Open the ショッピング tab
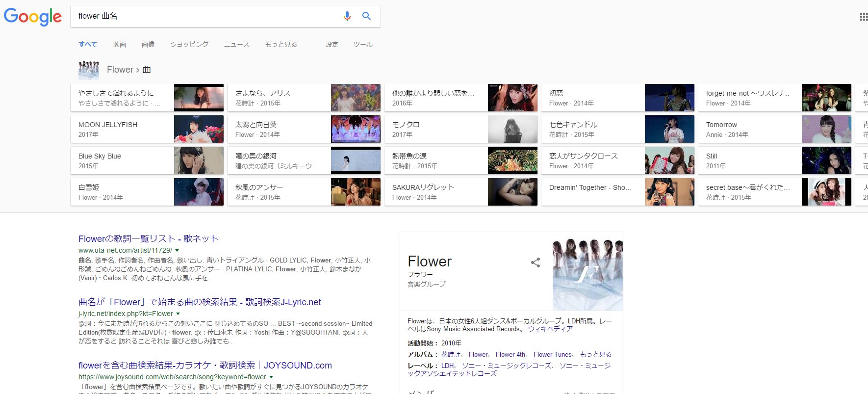868x394 pixels. [189, 44]
